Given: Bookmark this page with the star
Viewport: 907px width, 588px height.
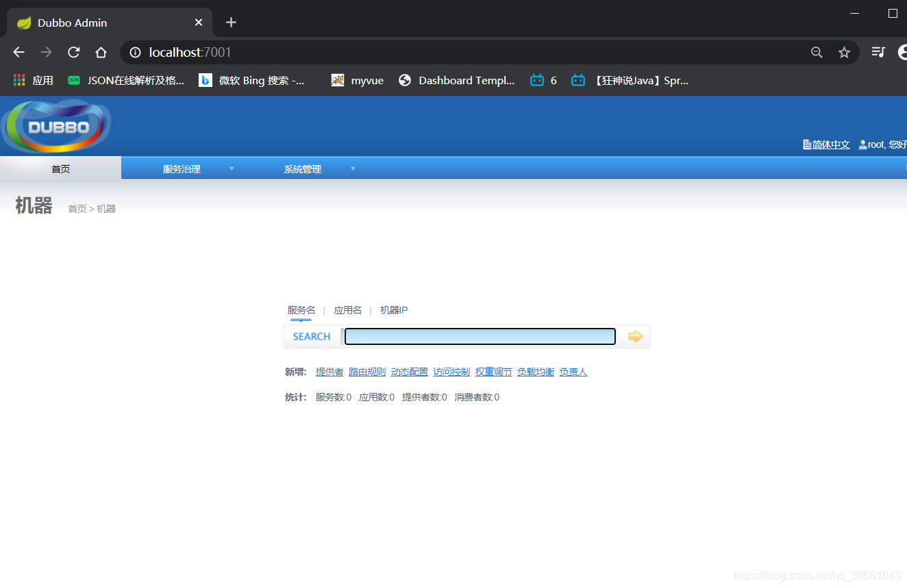Looking at the screenshot, I should coord(844,52).
